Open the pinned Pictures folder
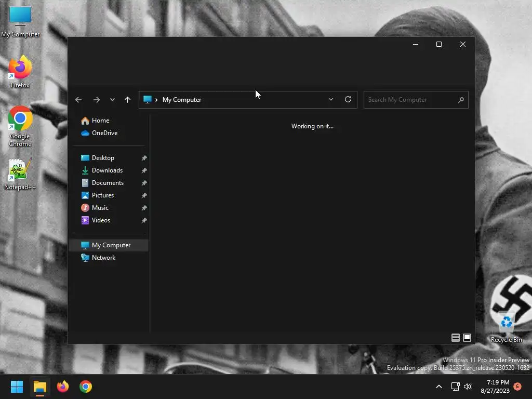This screenshot has width=532, height=399. [97, 195]
